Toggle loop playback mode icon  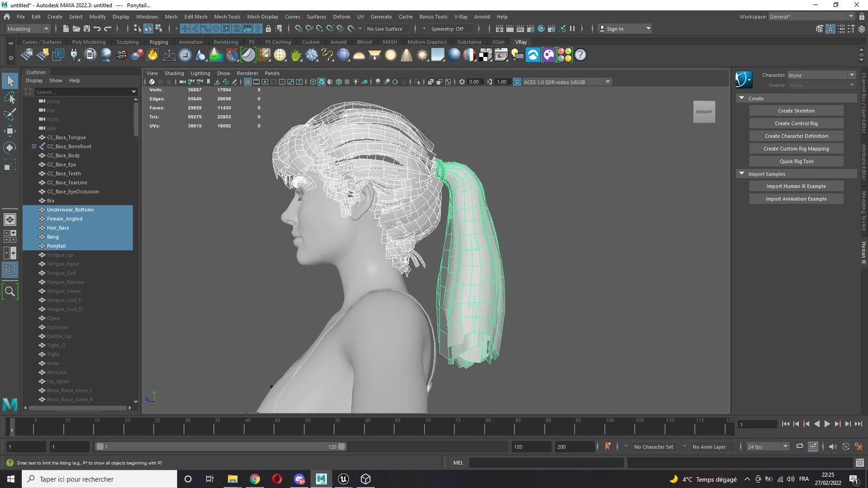[x=799, y=446]
